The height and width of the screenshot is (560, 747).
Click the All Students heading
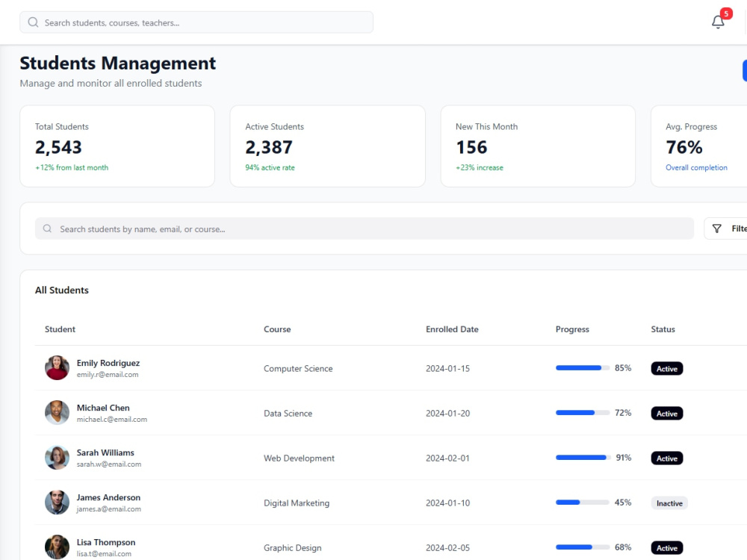coord(62,290)
